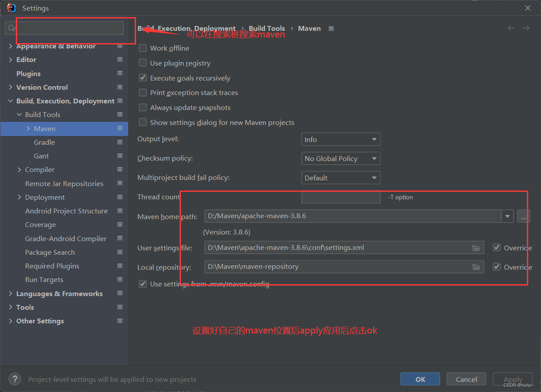Expand Editor section
541x392 pixels.
coord(11,59)
